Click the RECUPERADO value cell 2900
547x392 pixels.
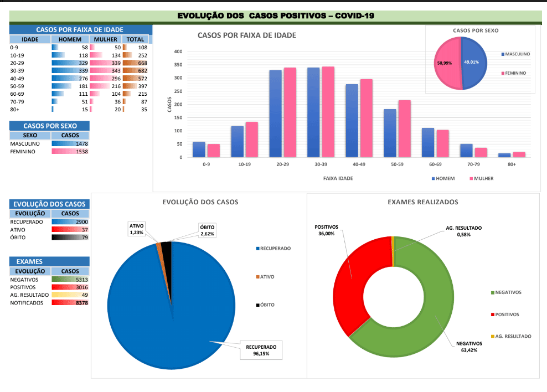(70, 221)
